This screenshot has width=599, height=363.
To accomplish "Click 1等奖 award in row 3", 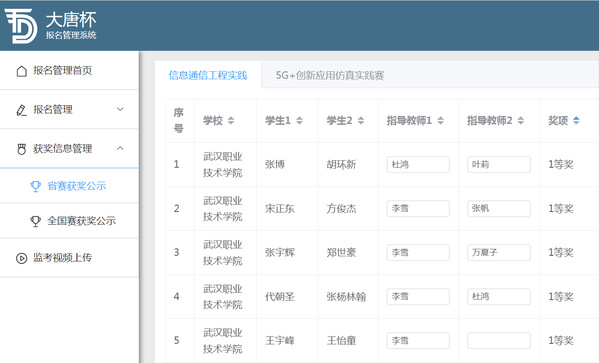I will (x=561, y=253).
